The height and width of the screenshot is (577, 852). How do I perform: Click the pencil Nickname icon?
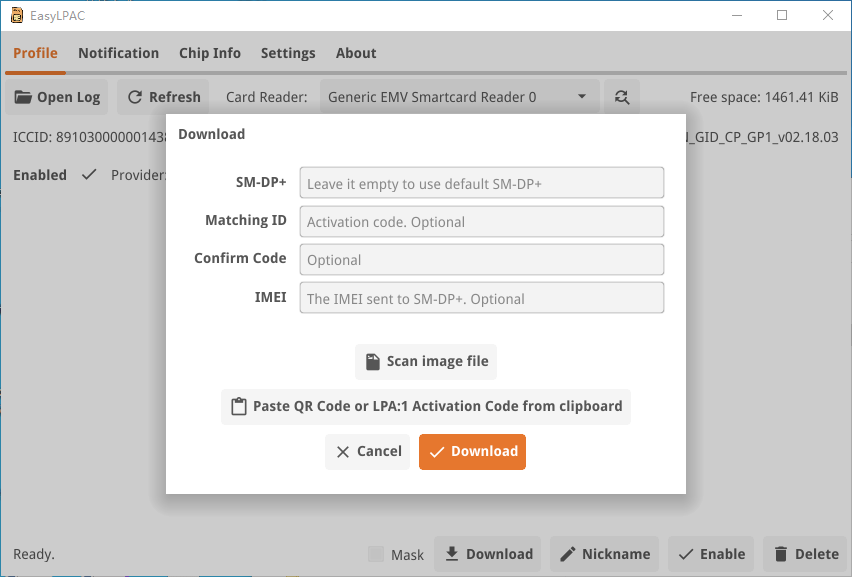(x=567, y=554)
